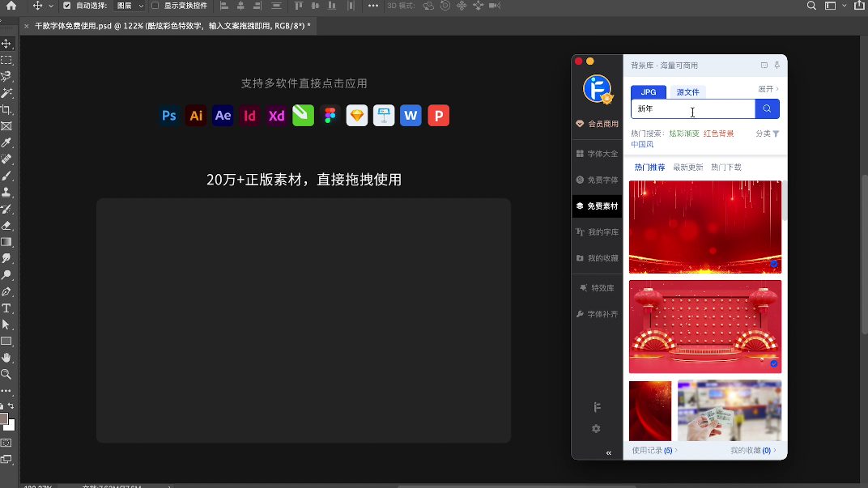
Task: Open the 分类 filter dropdown
Action: tap(768, 134)
